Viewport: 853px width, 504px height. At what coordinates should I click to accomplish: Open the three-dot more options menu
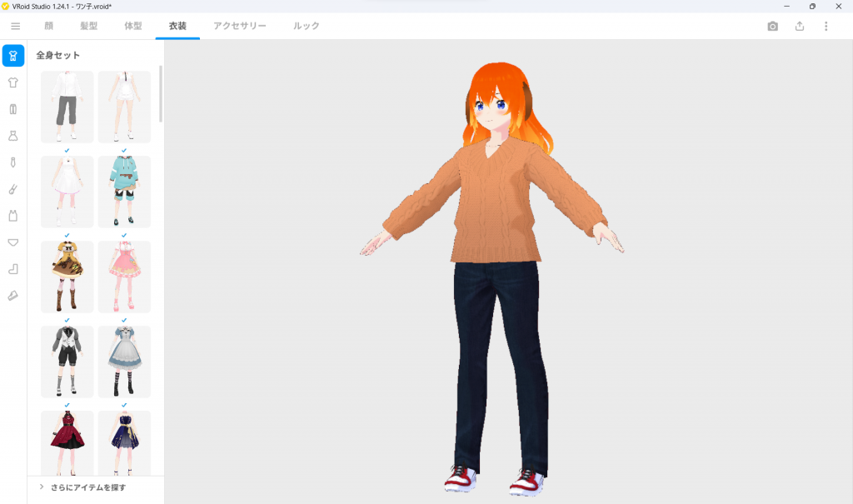[826, 26]
